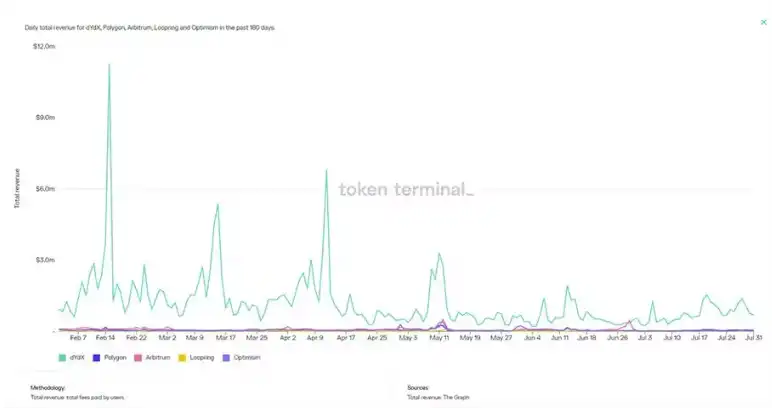Click the April 9 spike on chart
The image size is (772, 408).
[326, 170]
